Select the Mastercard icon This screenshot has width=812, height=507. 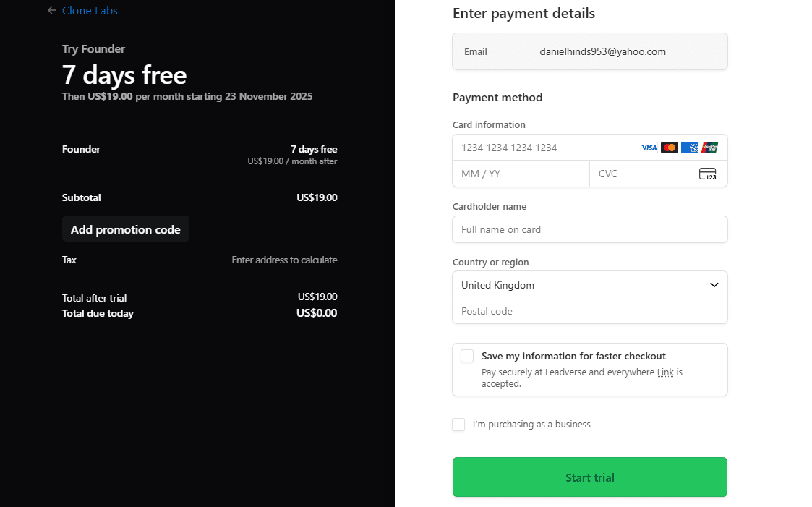click(x=669, y=148)
